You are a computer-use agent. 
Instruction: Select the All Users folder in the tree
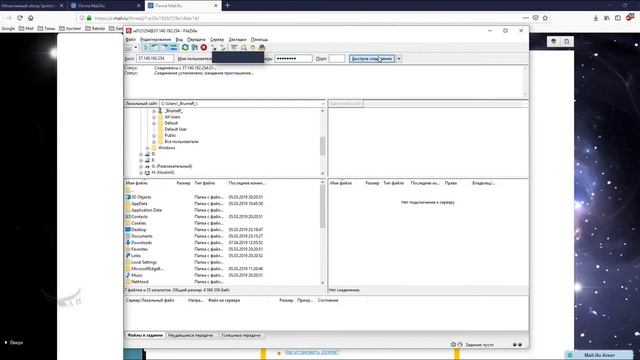[x=172, y=117]
